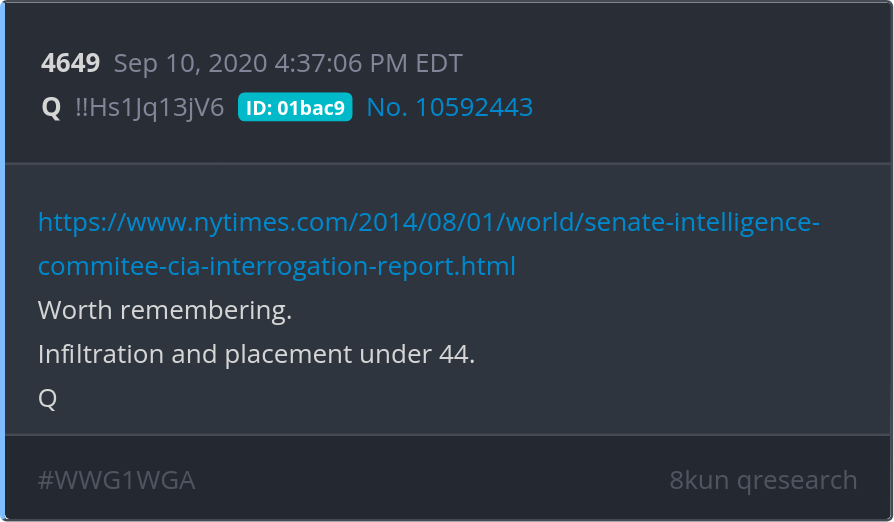Click the #WWG1WGA hashtag in footer
Image resolution: width=894 pixels, height=522 pixels.
pyautogui.click(x=116, y=480)
